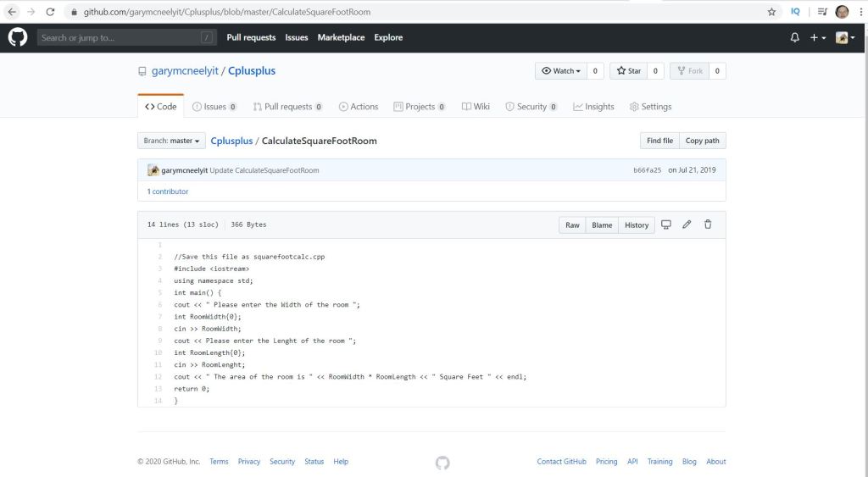Open the Branch: master dropdown
Viewport: 868px width, 477px height.
click(x=171, y=141)
